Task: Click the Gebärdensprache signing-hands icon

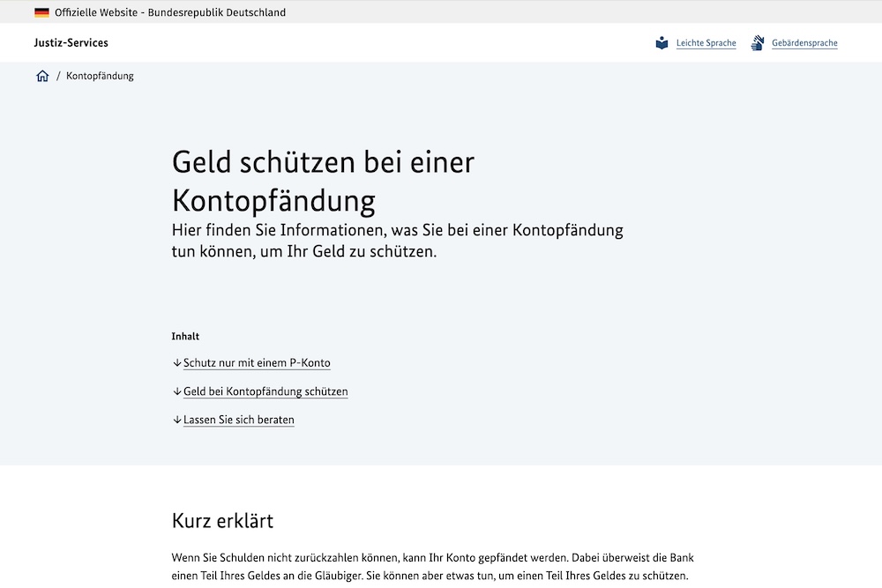Action: [756, 41]
